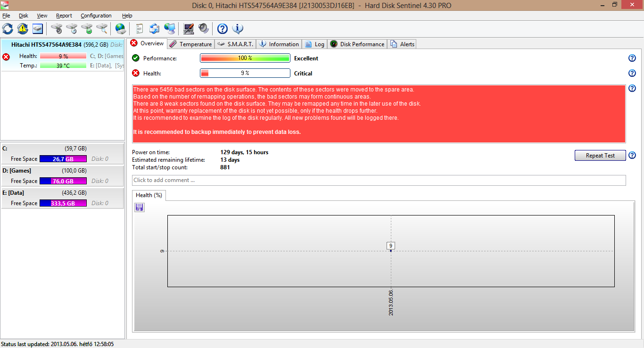This screenshot has height=348, width=644.
Task: Open the Disk menu
Action: 24,16
